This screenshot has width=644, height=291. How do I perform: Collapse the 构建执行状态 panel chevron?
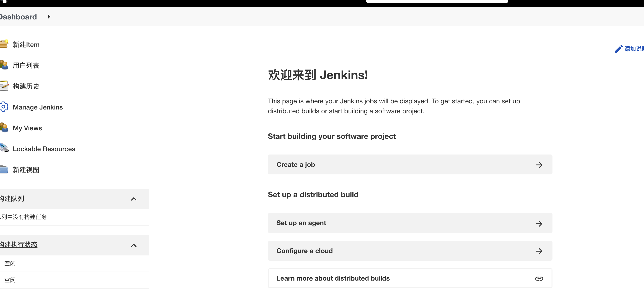(134, 245)
